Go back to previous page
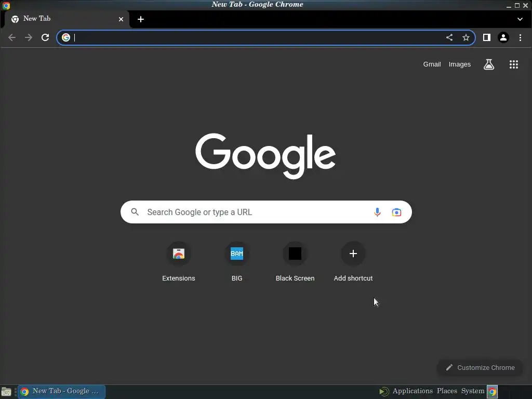 click(12, 37)
